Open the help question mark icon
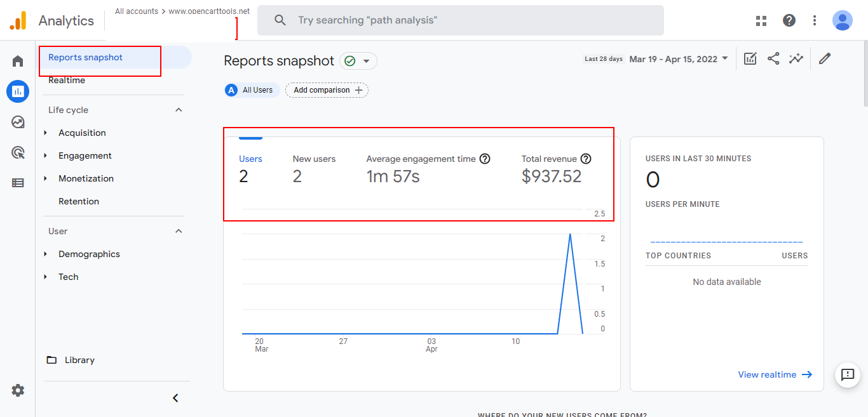 [789, 20]
